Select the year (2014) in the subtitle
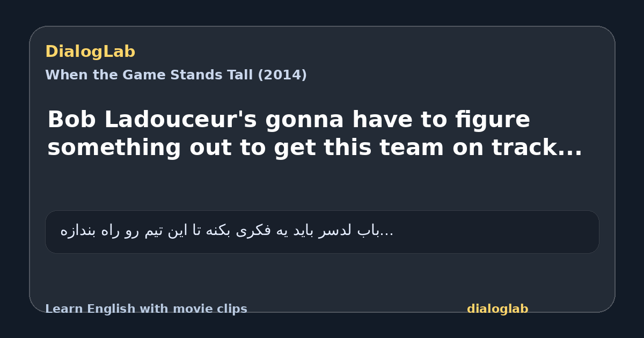 [x=282, y=75]
